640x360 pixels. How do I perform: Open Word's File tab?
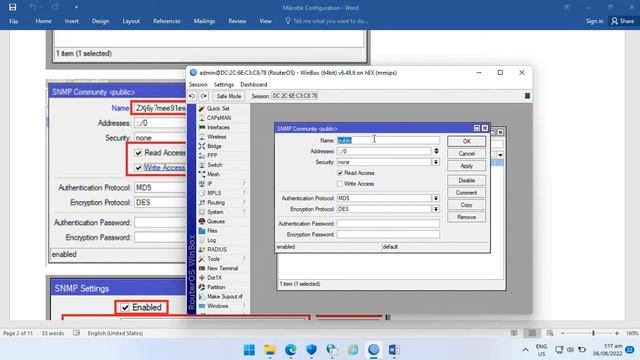point(13,21)
